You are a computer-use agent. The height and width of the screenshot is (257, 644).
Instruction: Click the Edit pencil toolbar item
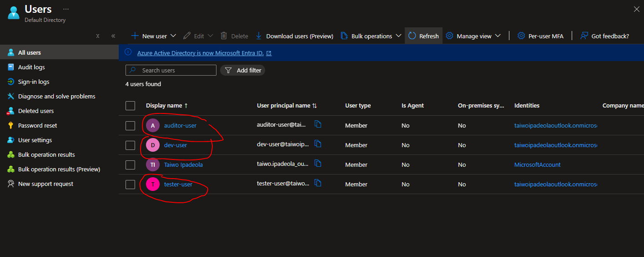pyautogui.click(x=194, y=36)
